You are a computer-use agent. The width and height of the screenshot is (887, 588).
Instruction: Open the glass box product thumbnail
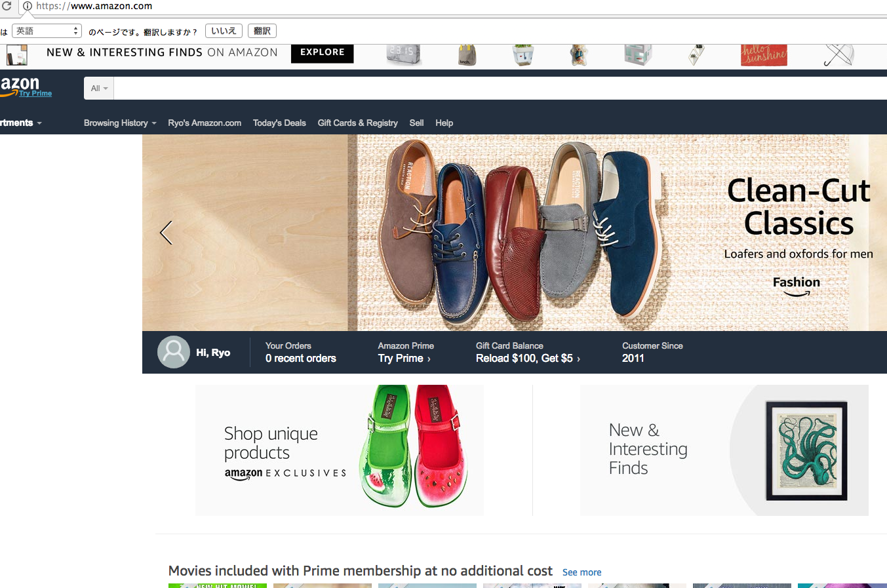click(x=637, y=55)
